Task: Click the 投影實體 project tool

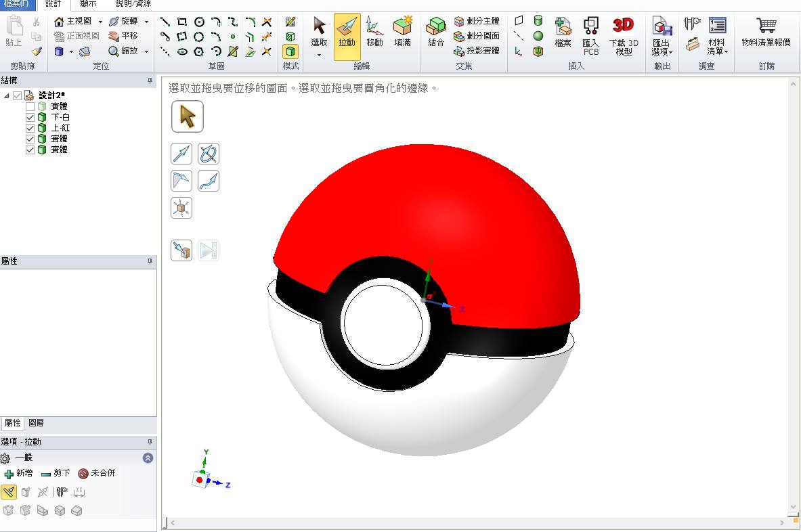Action: (x=476, y=51)
